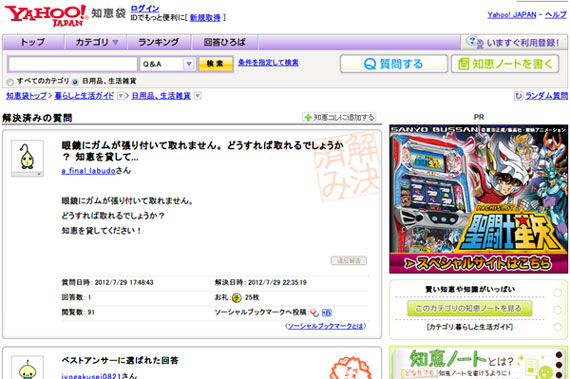The height and width of the screenshot is (379, 570).
Task: Open the ヘルプ link
Action: coord(555,15)
